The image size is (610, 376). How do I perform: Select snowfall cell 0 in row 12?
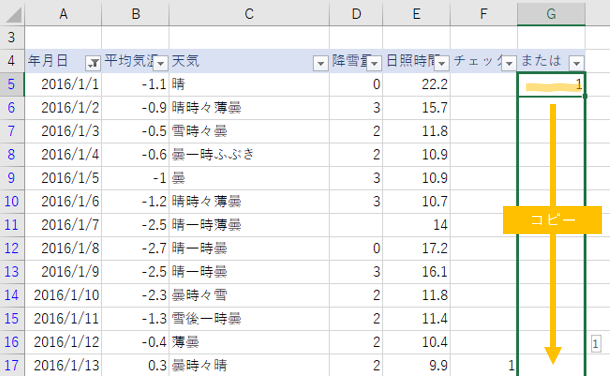(x=356, y=248)
